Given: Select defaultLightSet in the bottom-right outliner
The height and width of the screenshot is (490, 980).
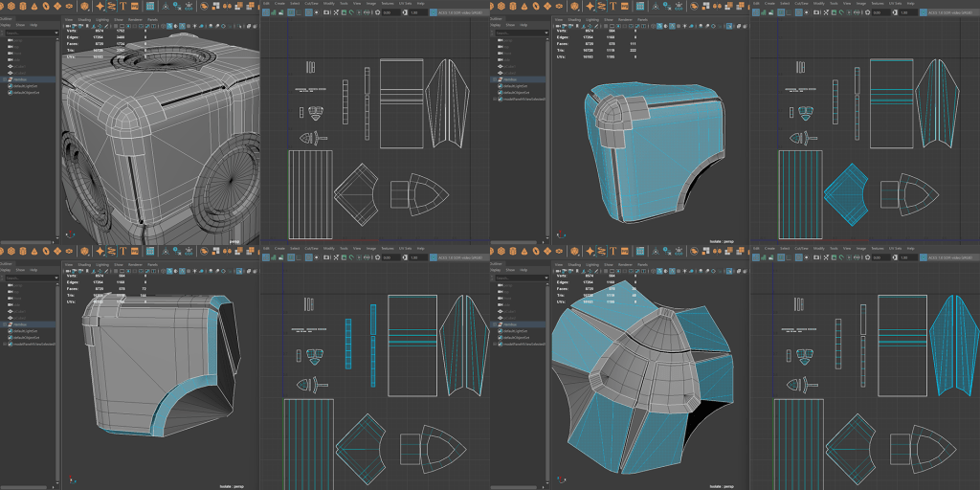Looking at the screenshot, I should pyautogui.click(x=513, y=331).
